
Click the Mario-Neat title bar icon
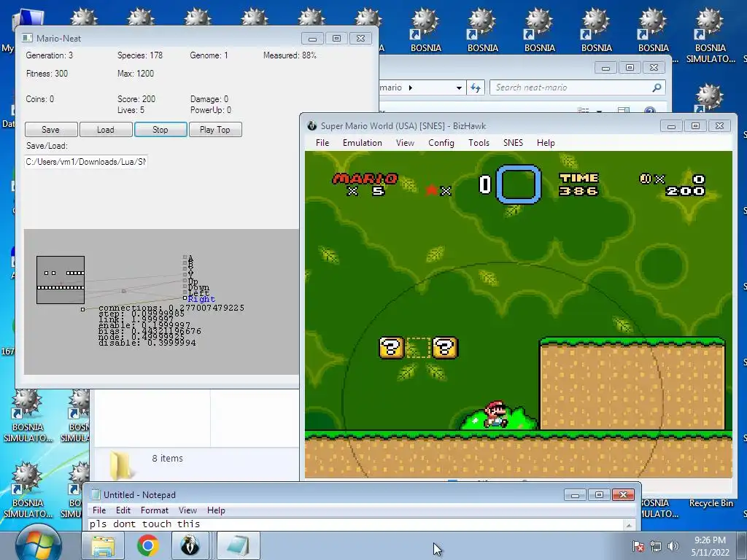[x=27, y=38]
